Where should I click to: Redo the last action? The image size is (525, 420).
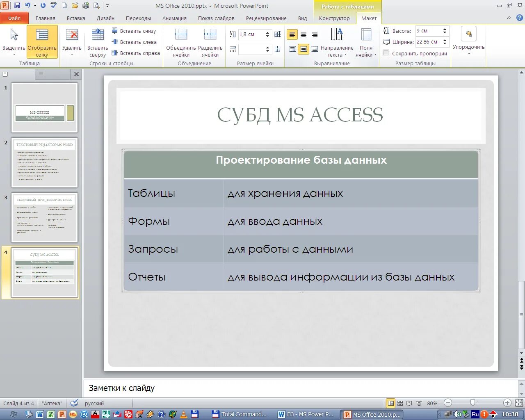click(43, 6)
